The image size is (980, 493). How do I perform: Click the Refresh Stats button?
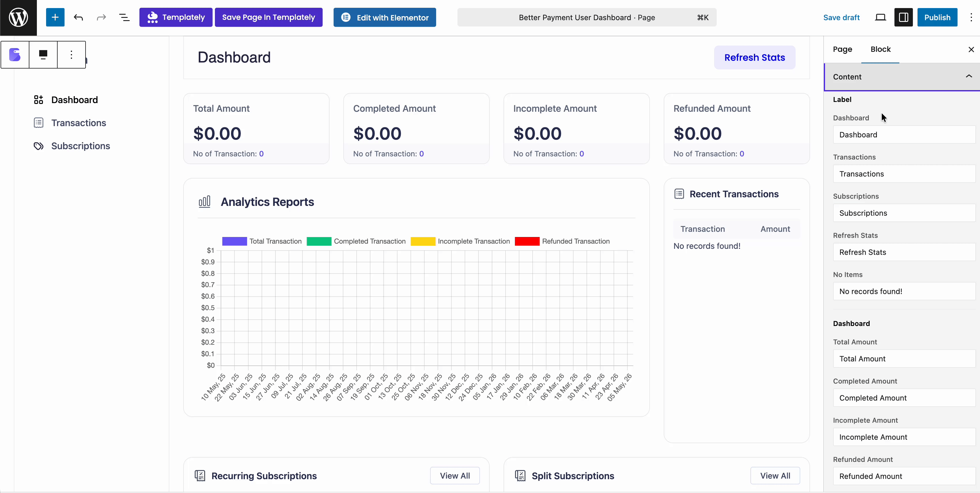754,57
